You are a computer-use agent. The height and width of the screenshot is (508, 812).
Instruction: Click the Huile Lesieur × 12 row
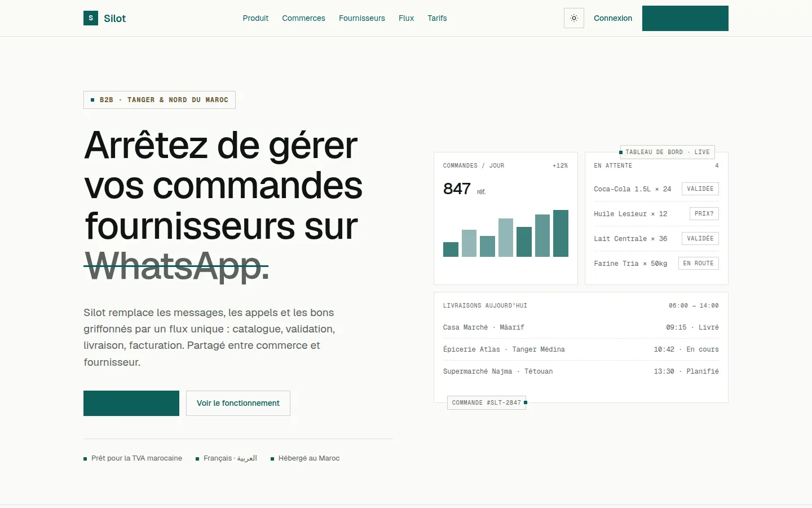pos(656,214)
